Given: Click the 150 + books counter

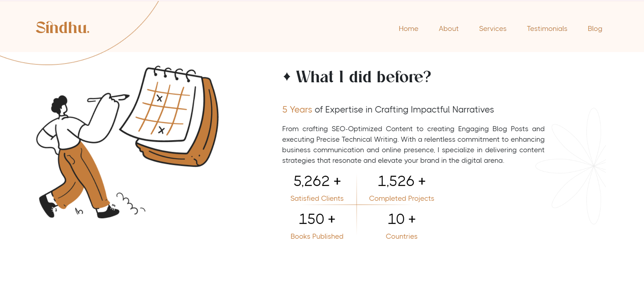Looking at the screenshot, I should pos(317,219).
